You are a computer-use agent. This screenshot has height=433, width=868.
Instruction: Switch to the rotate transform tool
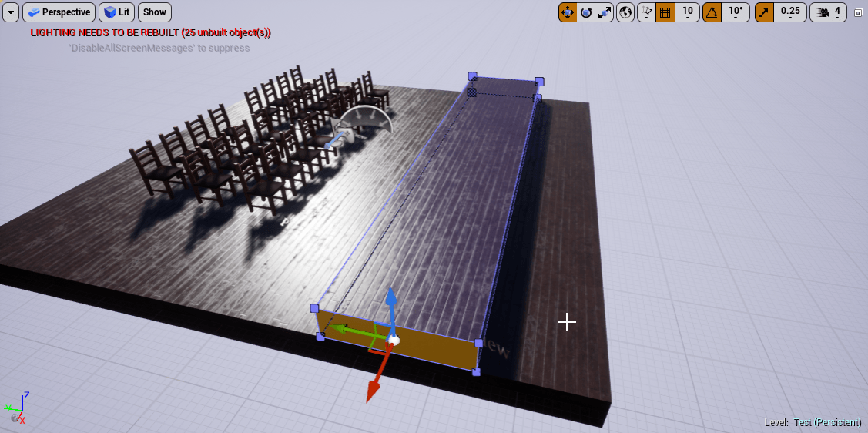pos(586,12)
